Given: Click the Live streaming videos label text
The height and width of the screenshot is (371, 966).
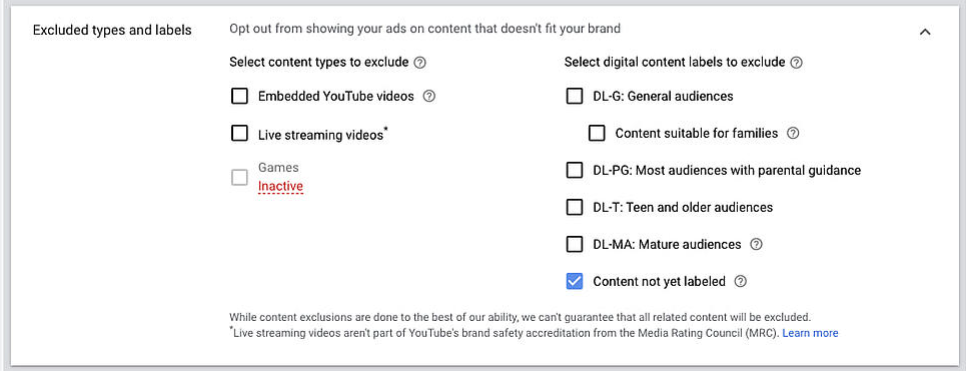Looking at the screenshot, I should (320, 135).
